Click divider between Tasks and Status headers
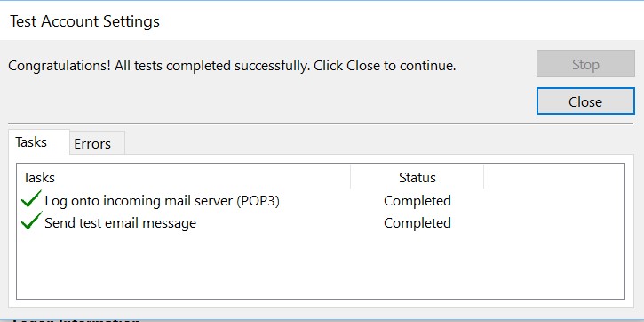644x322 pixels. pos(350,177)
